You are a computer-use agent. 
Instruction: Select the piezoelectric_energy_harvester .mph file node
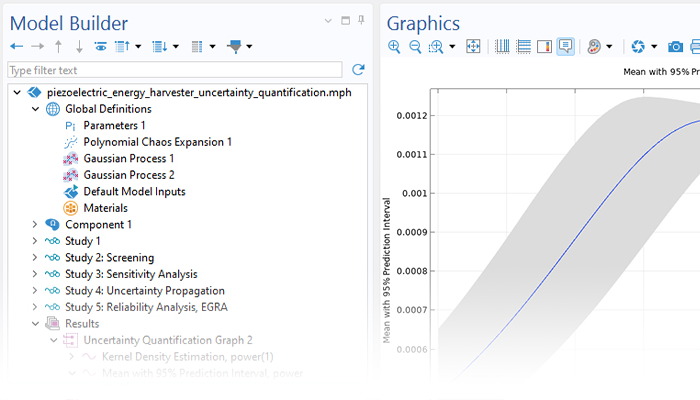click(x=199, y=92)
